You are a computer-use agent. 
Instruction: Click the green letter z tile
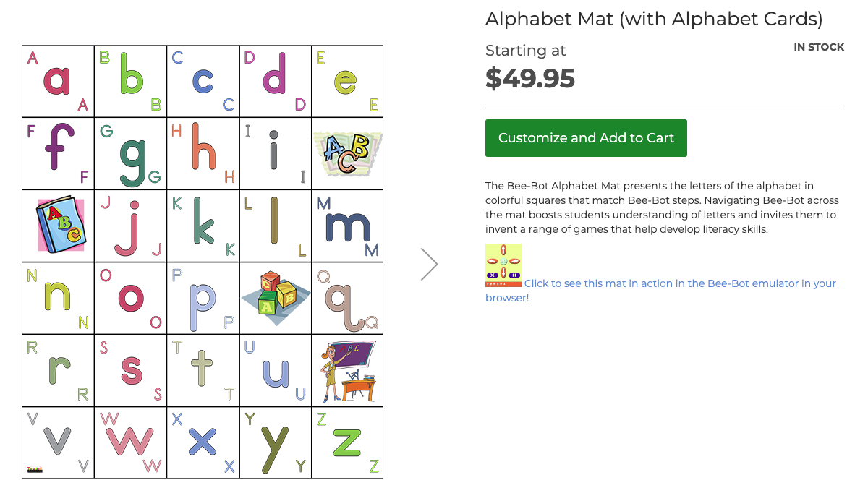347,442
